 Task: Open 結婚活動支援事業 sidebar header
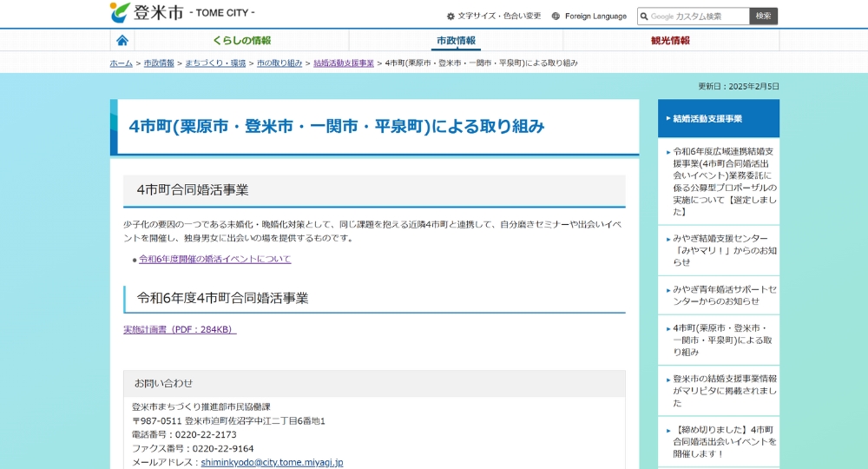pos(707,118)
